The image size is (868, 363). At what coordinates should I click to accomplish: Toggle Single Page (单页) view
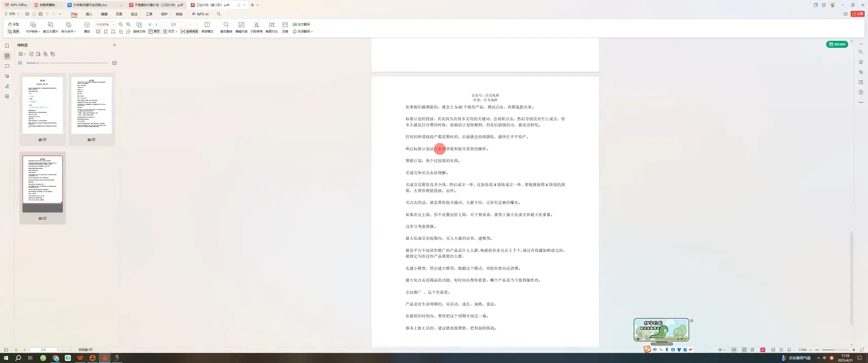point(154,31)
